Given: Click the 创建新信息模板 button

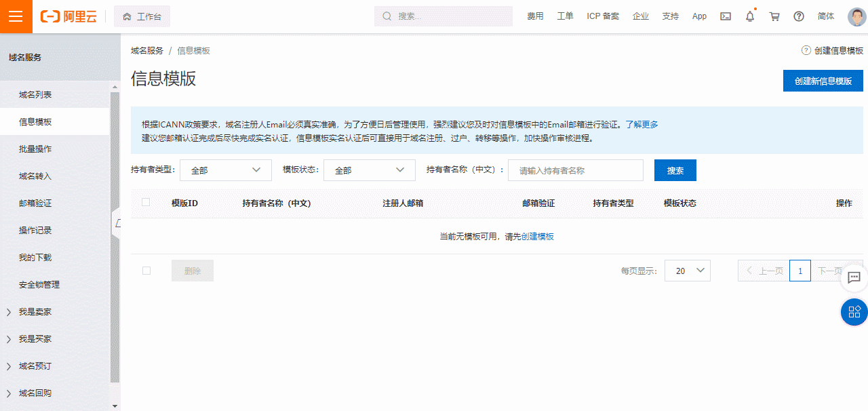Looking at the screenshot, I should coord(823,80).
